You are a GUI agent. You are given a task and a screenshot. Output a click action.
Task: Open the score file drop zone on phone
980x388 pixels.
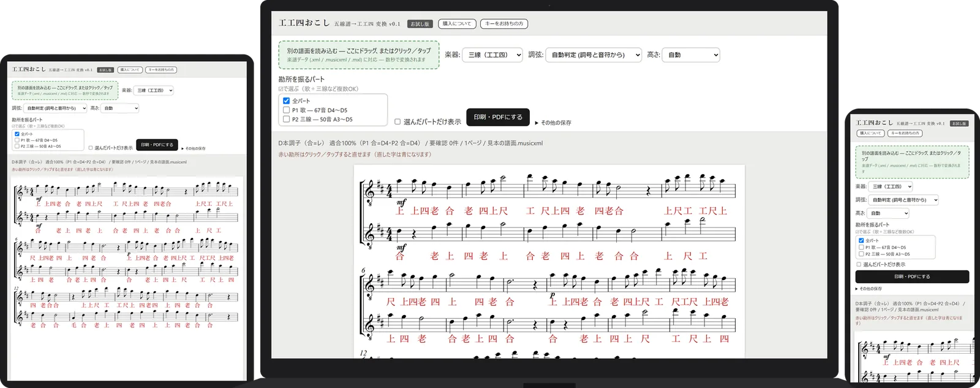(912, 162)
